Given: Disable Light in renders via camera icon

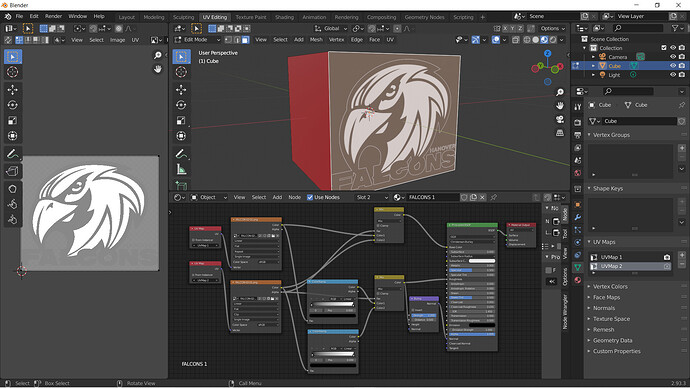Looking at the screenshot, I should [682, 75].
